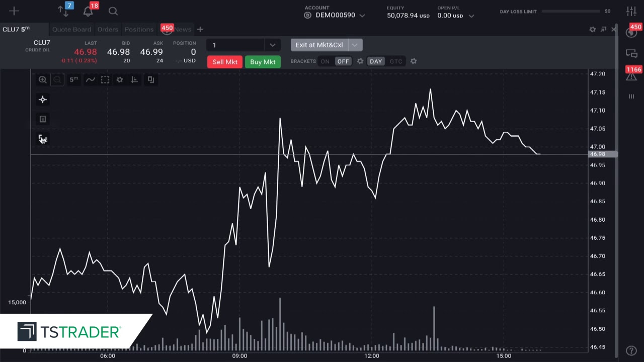The image size is (644, 362).
Task: Expand the Exit at Mkt&Cxl options arrow
Action: 355,45
